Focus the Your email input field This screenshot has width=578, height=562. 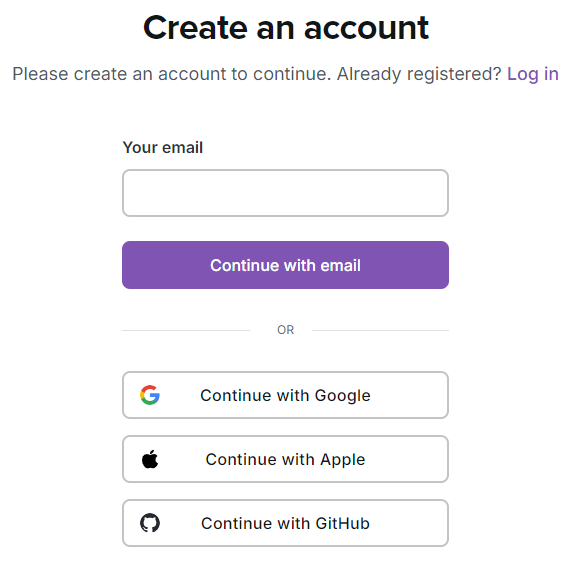[285, 193]
